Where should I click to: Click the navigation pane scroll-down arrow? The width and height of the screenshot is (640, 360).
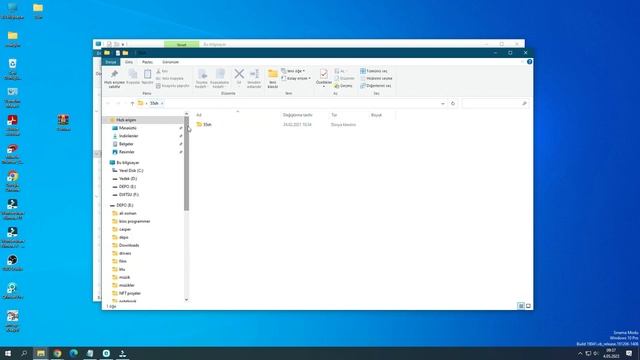tap(187, 300)
